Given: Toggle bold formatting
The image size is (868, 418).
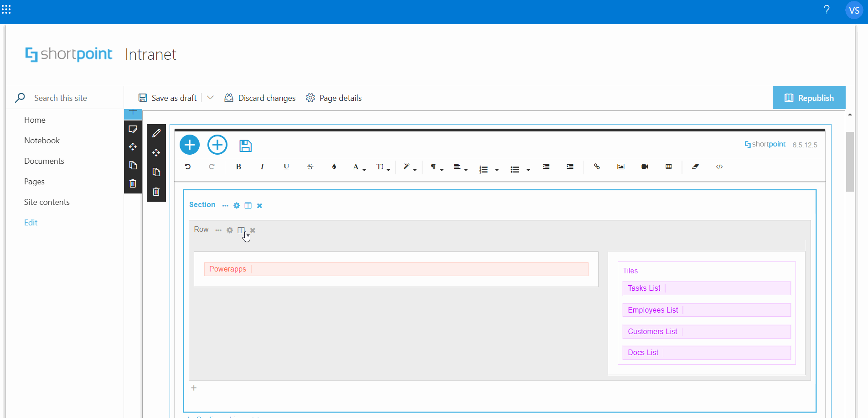Looking at the screenshot, I should click(x=238, y=167).
